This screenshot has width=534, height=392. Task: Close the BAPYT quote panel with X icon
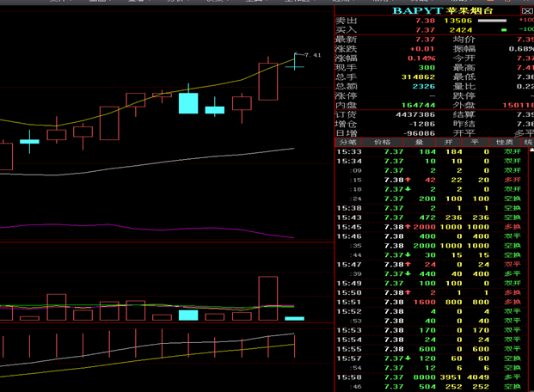[527, 11]
